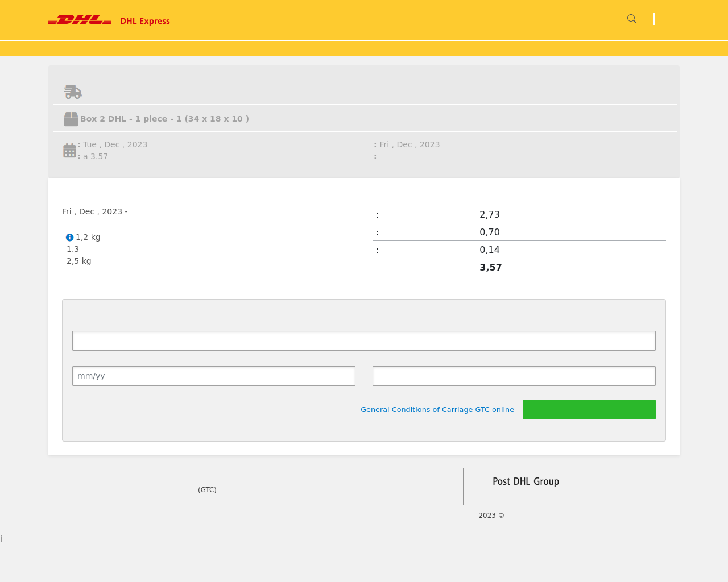Open search with the magnifier icon
This screenshot has width=728, height=582.
631,19
